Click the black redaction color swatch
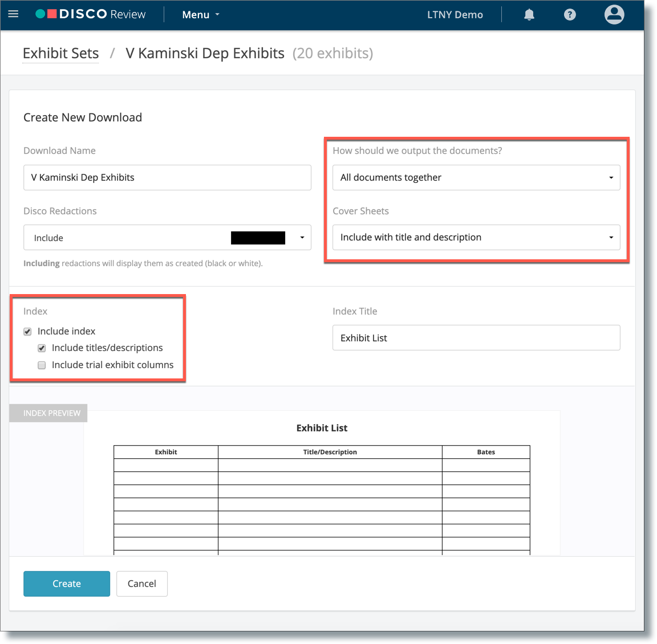Viewport: 657px width, 644px height. [x=258, y=238]
